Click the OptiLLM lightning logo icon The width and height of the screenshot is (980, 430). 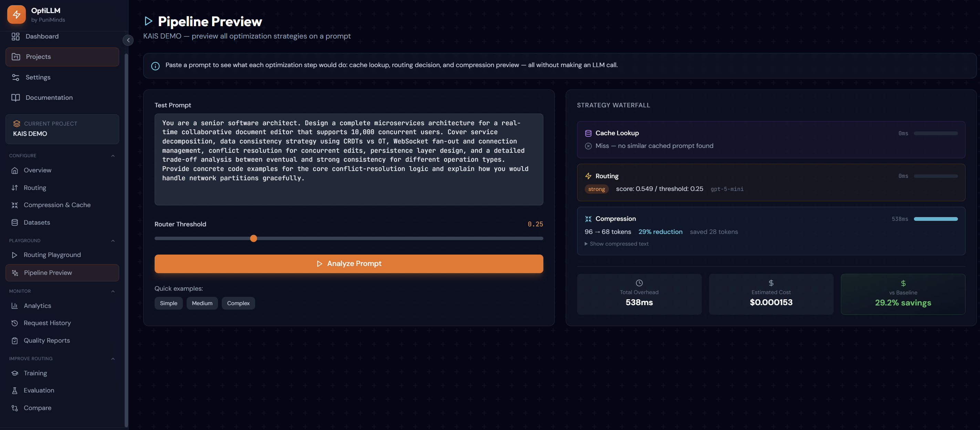coord(17,14)
